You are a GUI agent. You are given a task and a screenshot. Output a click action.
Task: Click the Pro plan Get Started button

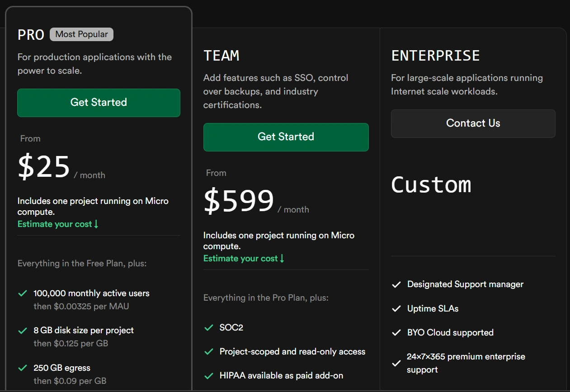pos(99,103)
